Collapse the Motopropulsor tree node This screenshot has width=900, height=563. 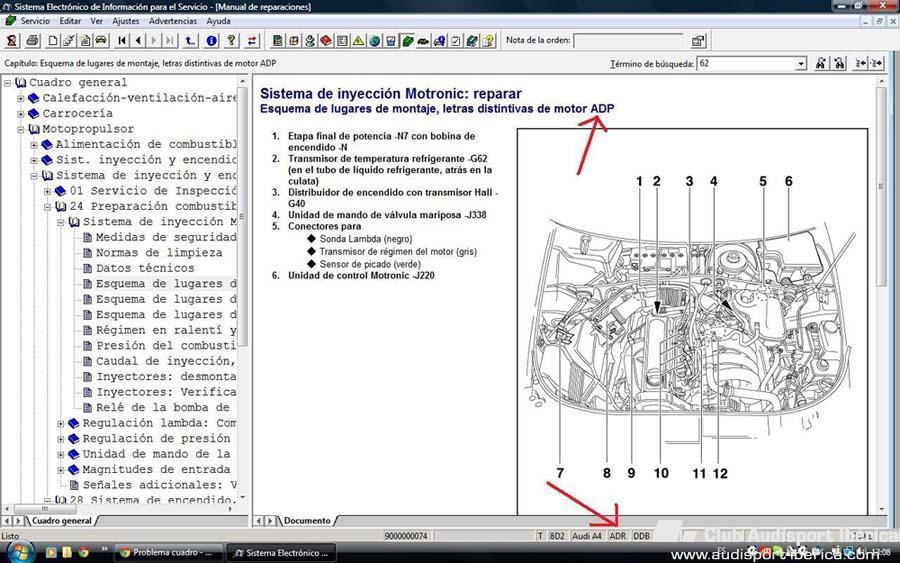(21, 129)
